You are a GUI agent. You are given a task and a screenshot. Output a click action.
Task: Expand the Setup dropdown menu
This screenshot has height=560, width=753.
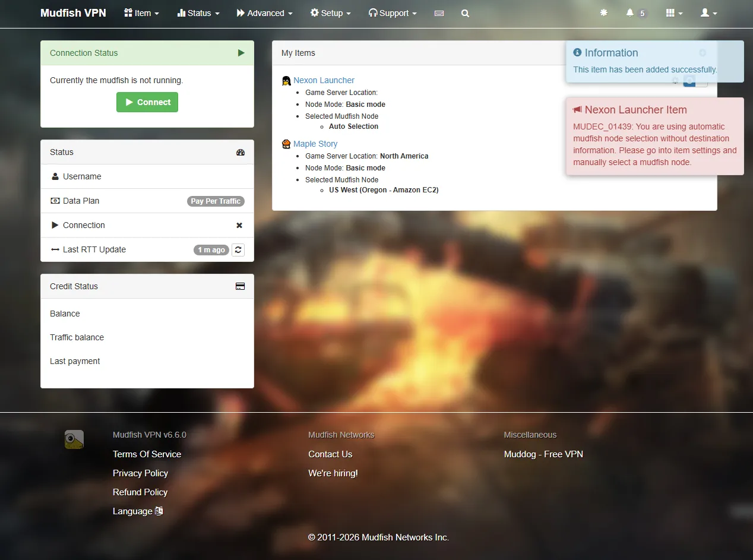[x=330, y=13]
